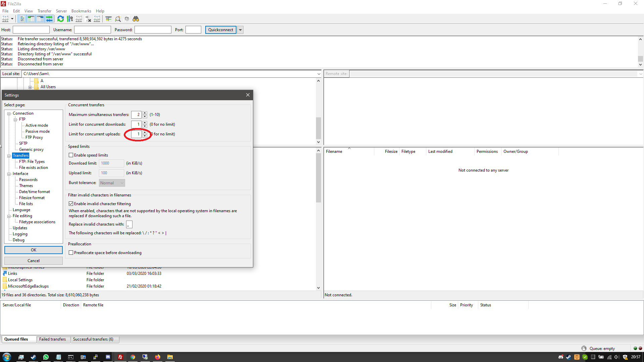The image size is (644, 362).
Task: Open the Quickconnect history dropdown arrow
Action: tap(240, 30)
